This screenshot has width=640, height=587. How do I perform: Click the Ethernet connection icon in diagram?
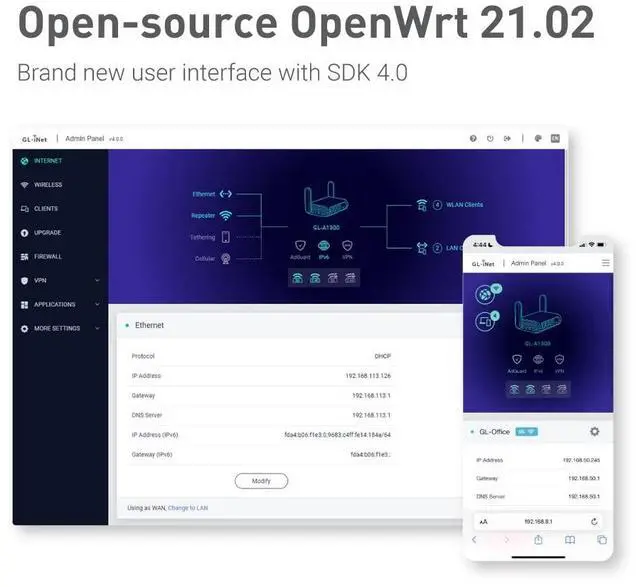point(226,194)
